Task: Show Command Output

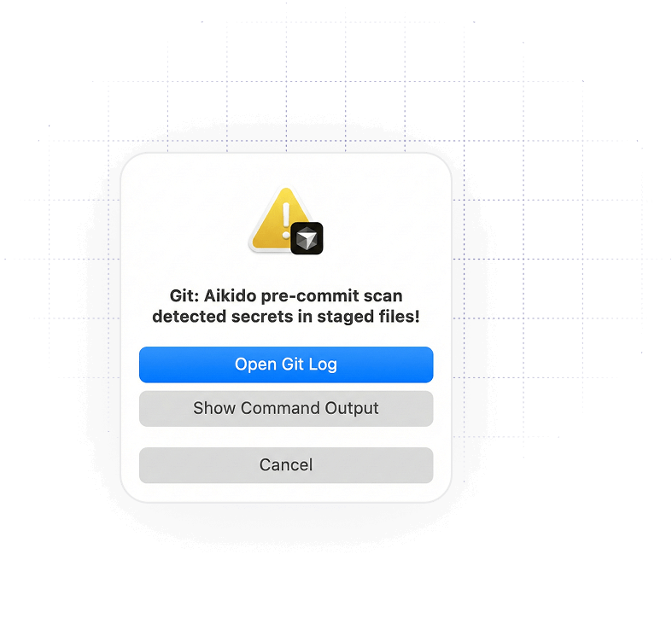Action: (286, 408)
